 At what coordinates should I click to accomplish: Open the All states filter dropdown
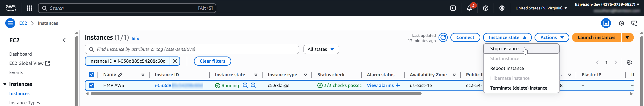[321, 49]
